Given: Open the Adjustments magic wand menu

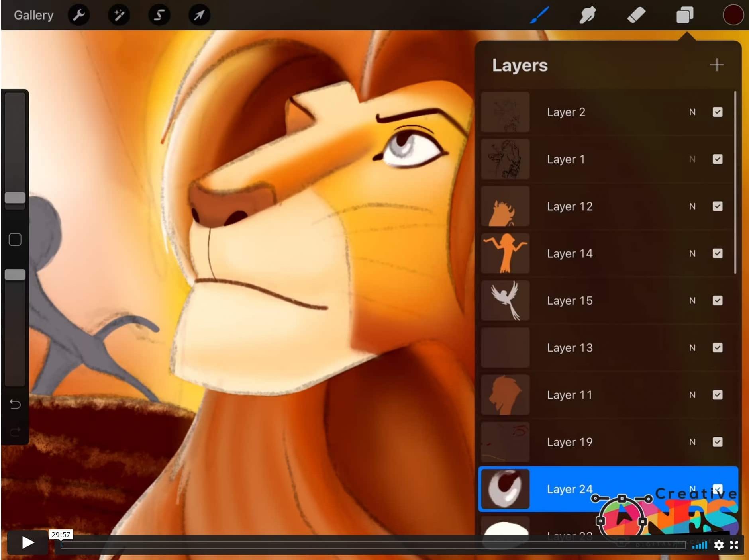Looking at the screenshot, I should coord(119,16).
